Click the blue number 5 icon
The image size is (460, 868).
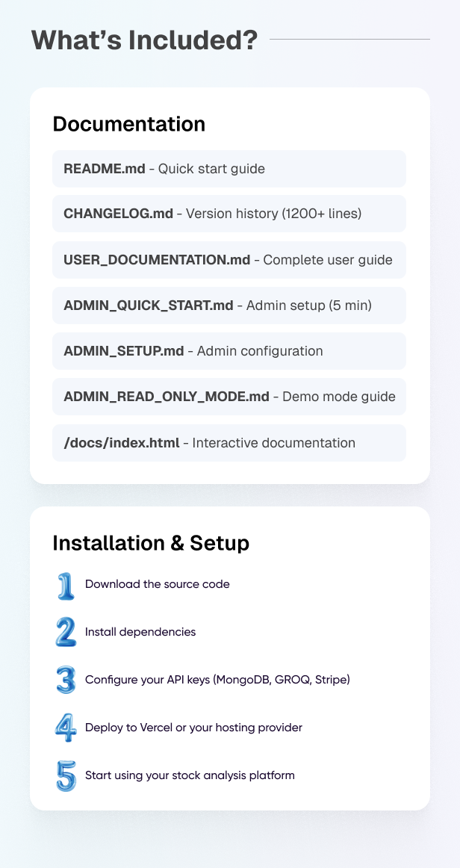pyautogui.click(x=66, y=775)
